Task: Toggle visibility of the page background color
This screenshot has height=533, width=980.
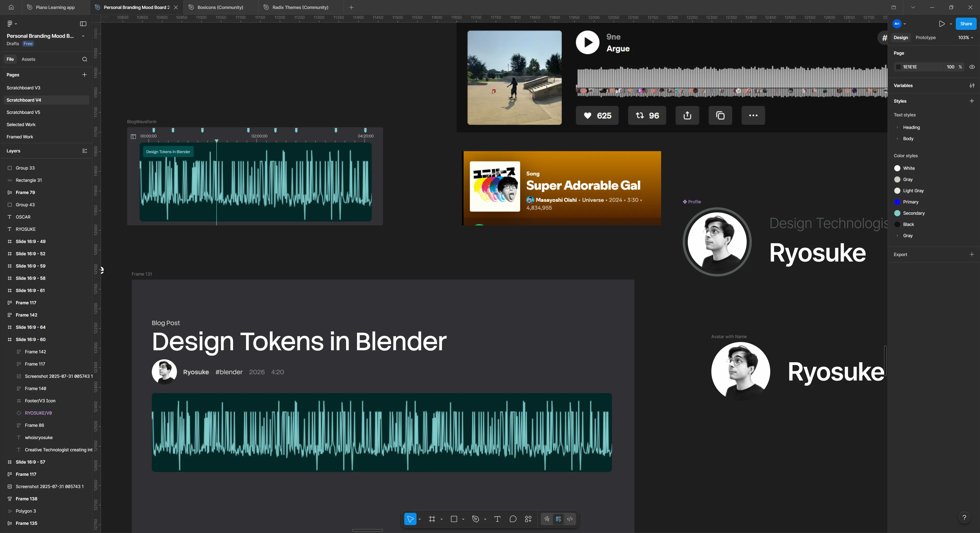Action: pos(972,67)
